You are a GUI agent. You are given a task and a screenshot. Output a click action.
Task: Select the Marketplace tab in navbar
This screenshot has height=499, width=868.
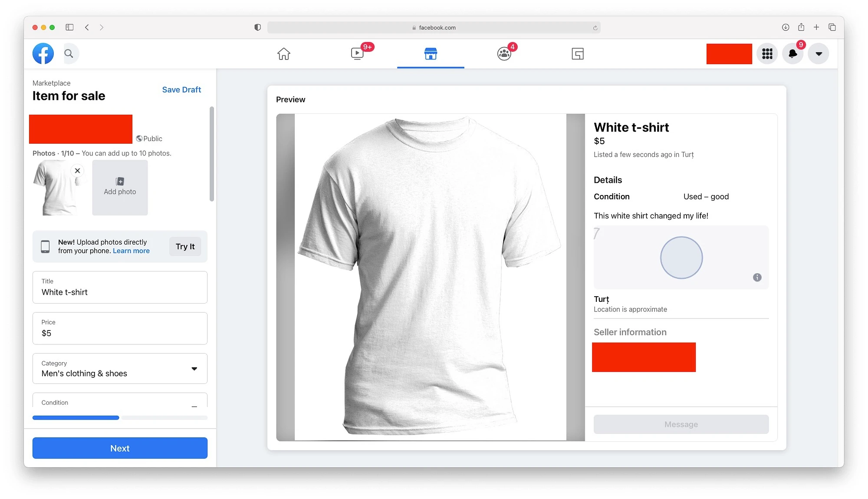[431, 53]
